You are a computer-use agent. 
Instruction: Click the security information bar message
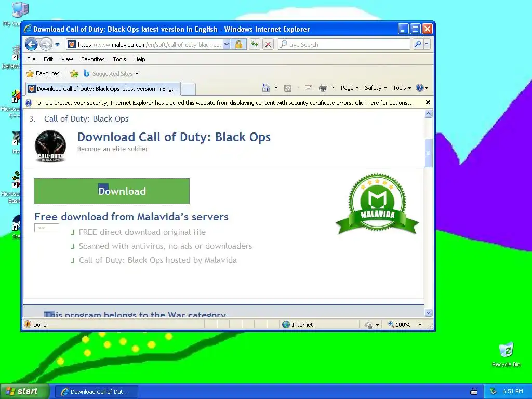click(x=224, y=103)
